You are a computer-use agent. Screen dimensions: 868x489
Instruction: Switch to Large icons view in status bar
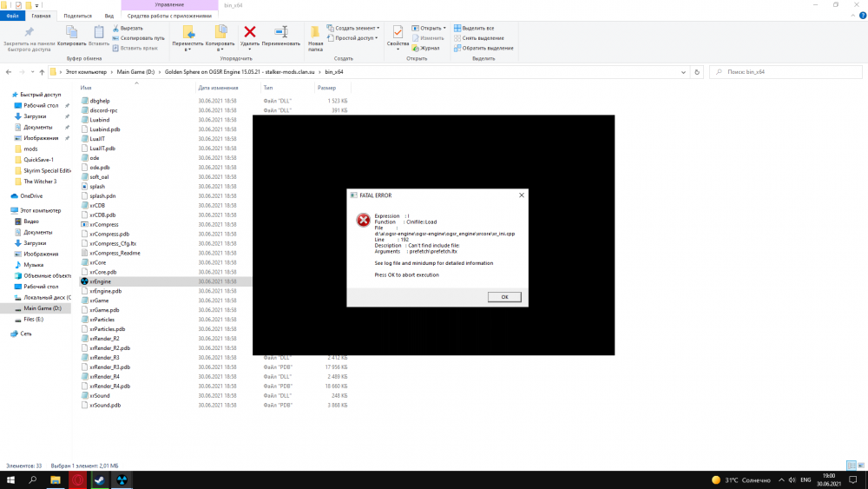tap(861, 466)
